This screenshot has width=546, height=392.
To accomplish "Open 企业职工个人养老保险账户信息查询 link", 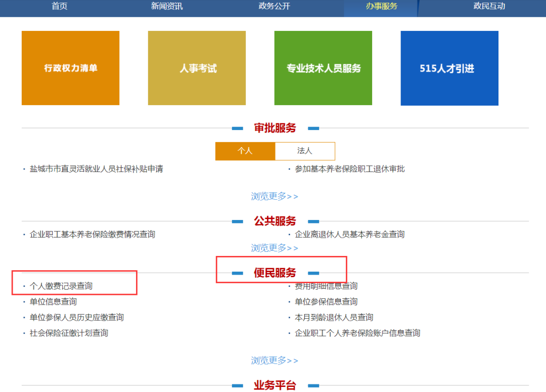I will (x=357, y=333).
